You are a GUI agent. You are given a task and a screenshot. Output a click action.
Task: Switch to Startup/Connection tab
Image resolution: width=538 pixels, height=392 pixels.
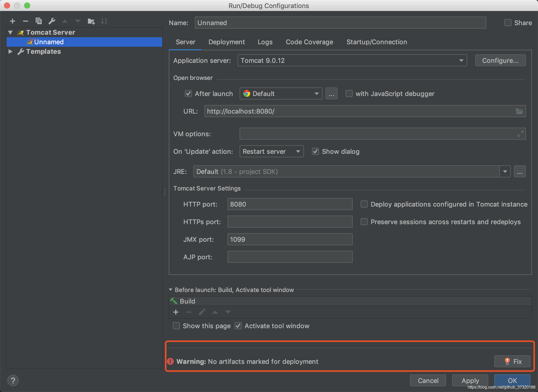tap(377, 42)
